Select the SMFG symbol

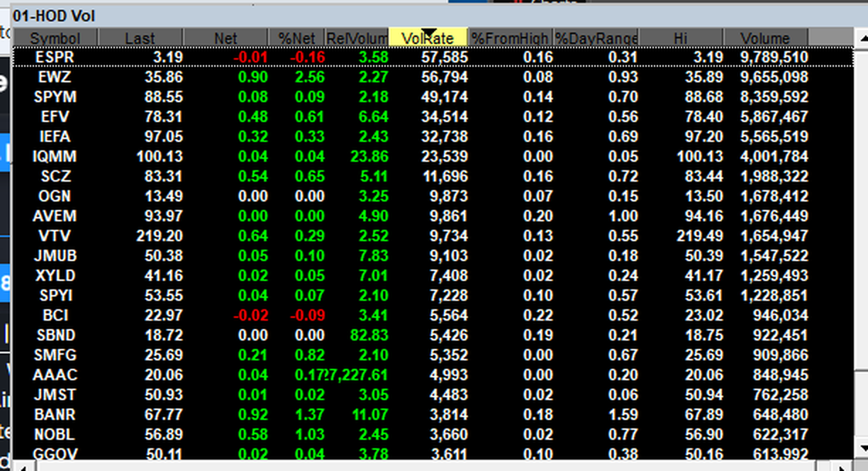click(55, 355)
